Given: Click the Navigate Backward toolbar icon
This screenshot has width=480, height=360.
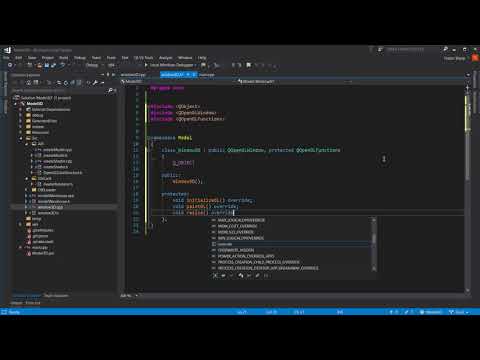Looking at the screenshot, I should 10,65.
